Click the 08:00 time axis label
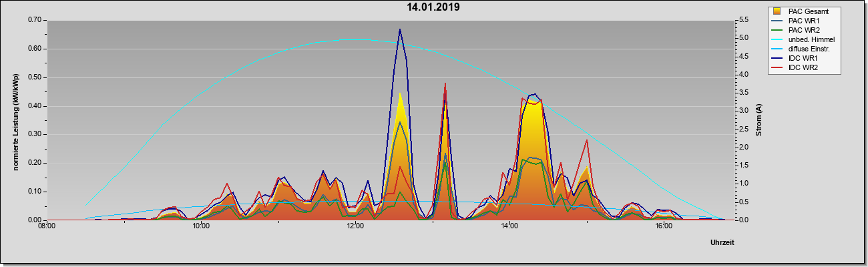The width and height of the screenshot is (868, 267). pyautogui.click(x=47, y=226)
